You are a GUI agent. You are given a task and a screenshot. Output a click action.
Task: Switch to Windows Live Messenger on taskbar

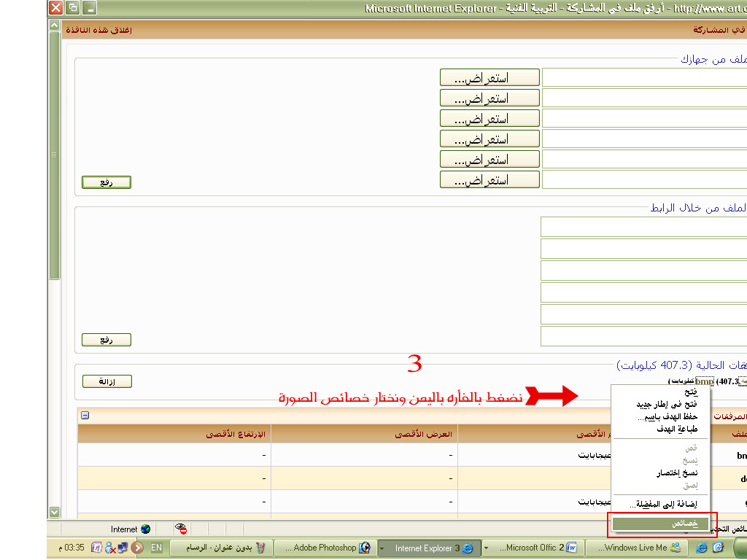pyautogui.click(x=638, y=548)
